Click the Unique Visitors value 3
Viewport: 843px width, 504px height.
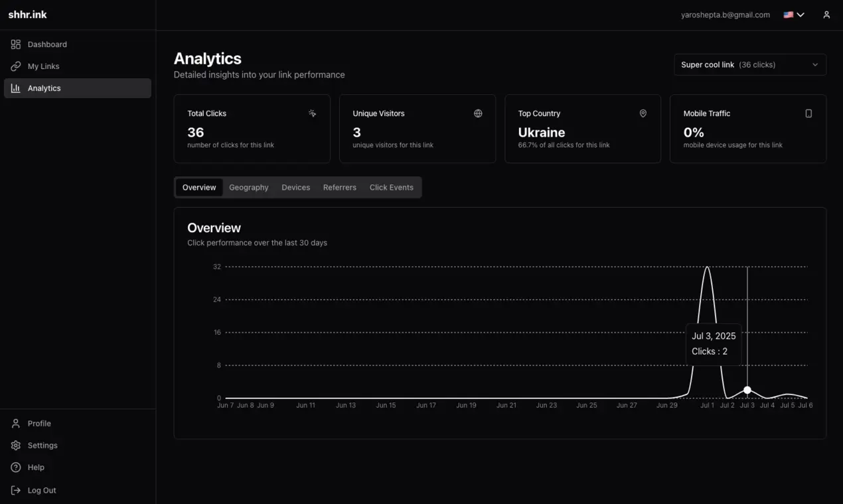click(357, 132)
